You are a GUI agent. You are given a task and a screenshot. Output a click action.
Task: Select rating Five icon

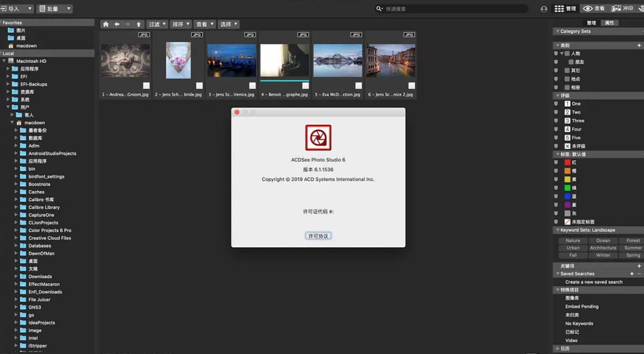[567, 138]
